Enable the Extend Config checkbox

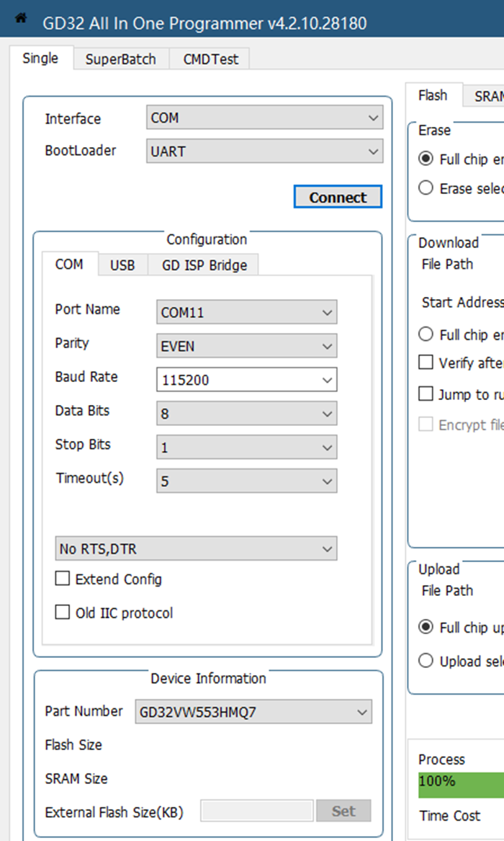coord(63,579)
